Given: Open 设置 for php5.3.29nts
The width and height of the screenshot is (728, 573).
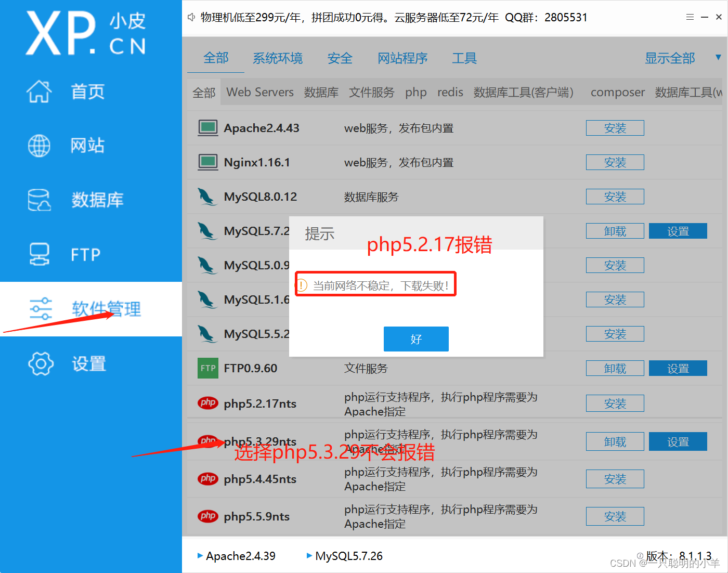Looking at the screenshot, I should tap(678, 441).
